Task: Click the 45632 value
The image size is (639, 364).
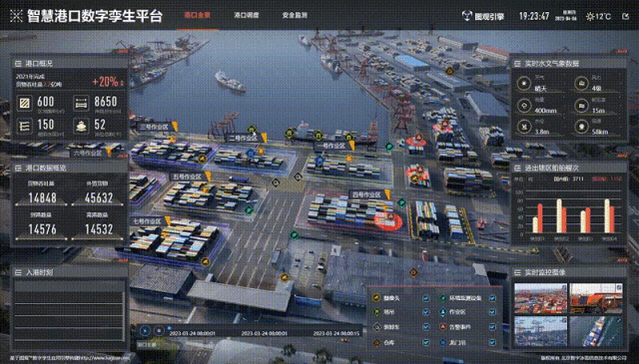Action: (99, 197)
